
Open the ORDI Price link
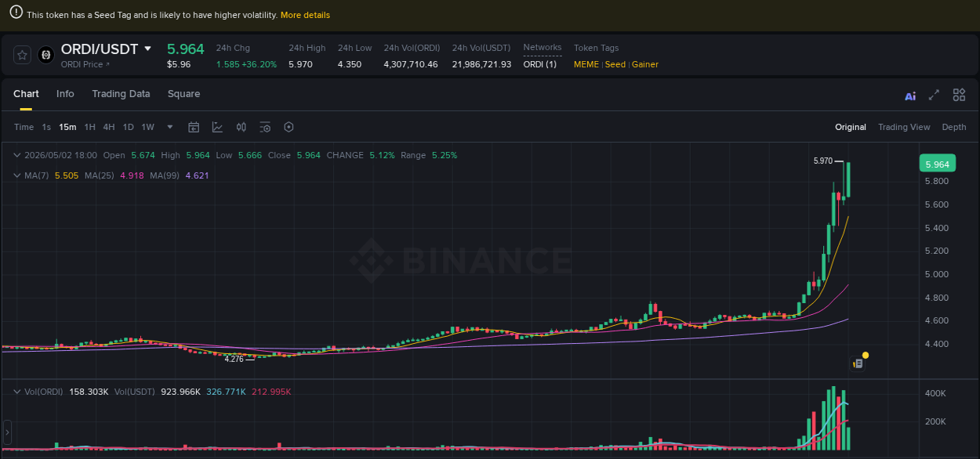85,64
